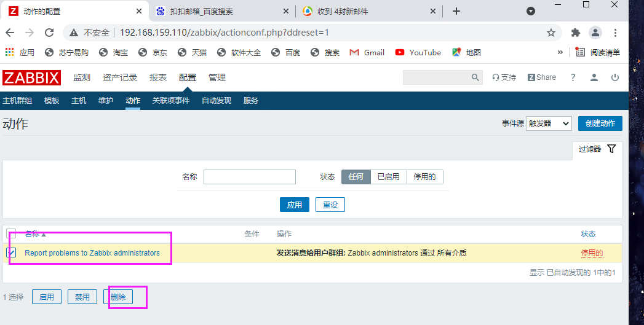Go to 模板 templates submenu
The height and width of the screenshot is (325, 644).
(x=52, y=101)
